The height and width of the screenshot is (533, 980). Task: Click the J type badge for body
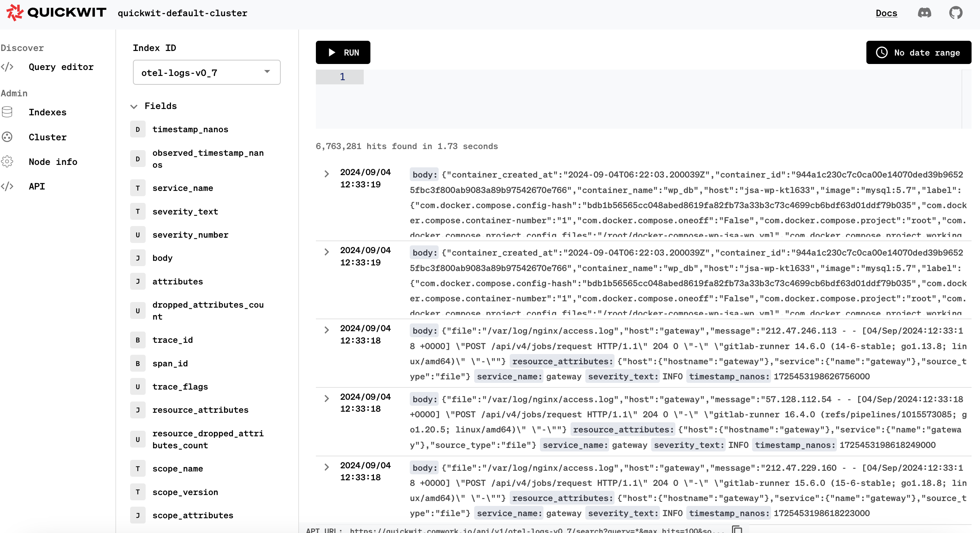pyautogui.click(x=138, y=258)
